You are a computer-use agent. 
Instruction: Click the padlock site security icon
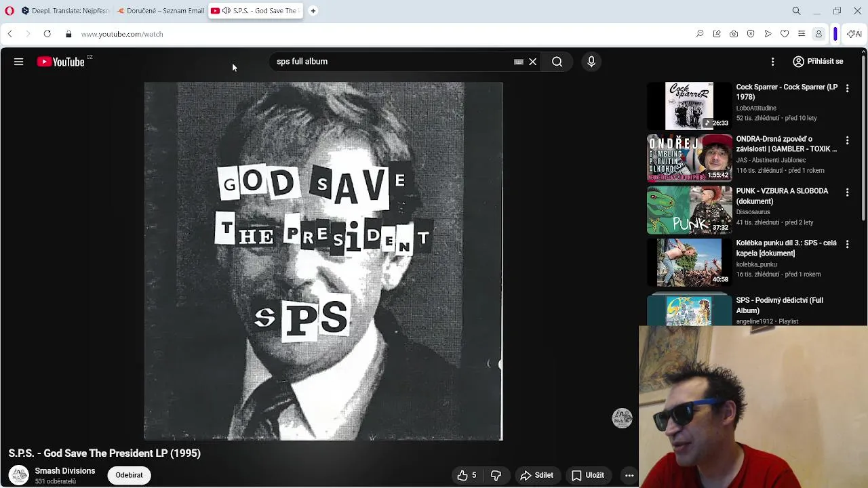pyautogui.click(x=68, y=34)
